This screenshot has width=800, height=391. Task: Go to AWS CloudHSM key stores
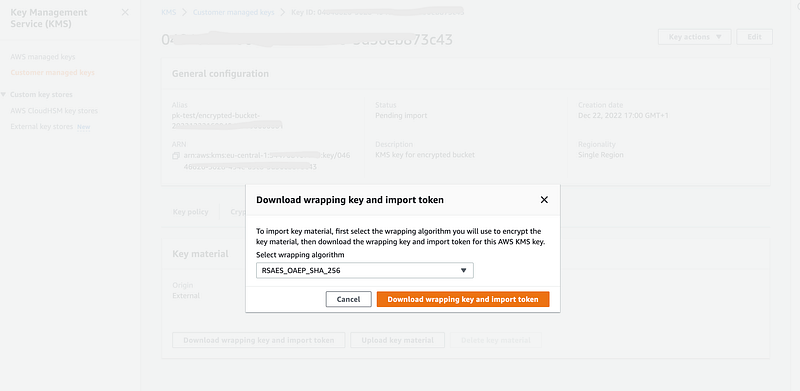[x=54, y=111]
